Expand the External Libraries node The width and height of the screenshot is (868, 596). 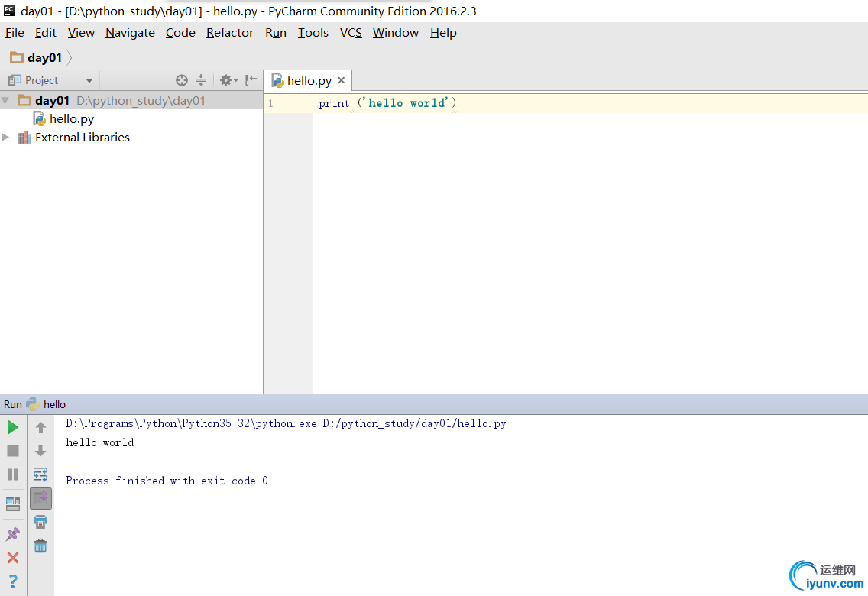click(5, 138)
